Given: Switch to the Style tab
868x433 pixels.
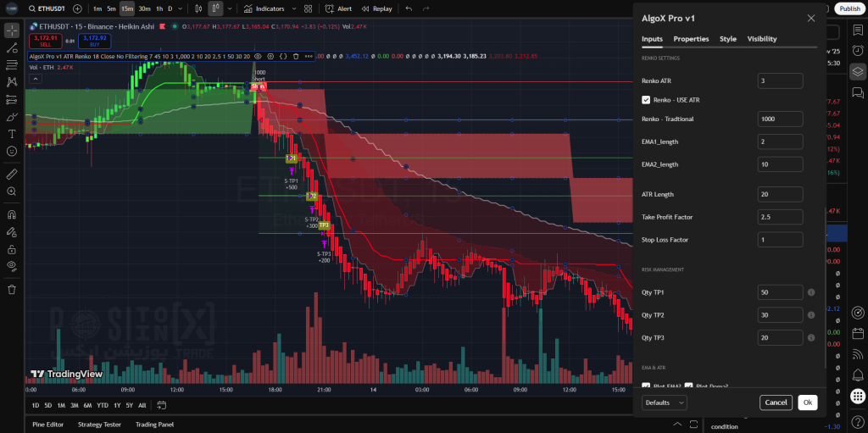Looking at the screenshot, I should click(728, 39).
